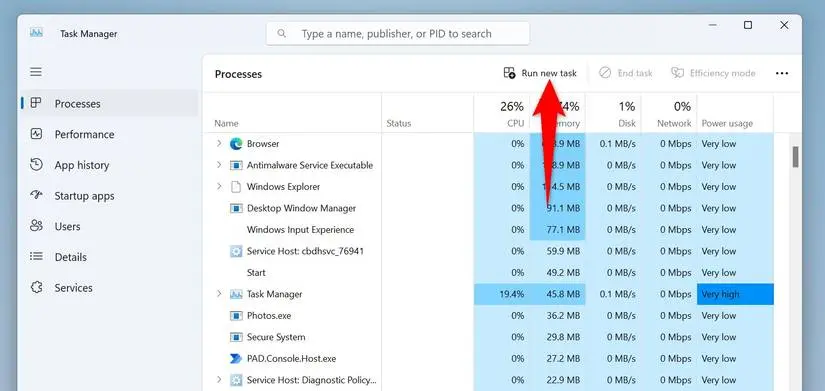Select the Processes tab in sidebar
The height and width of the screenshot is (391, 825).
[x=109, y=104]
